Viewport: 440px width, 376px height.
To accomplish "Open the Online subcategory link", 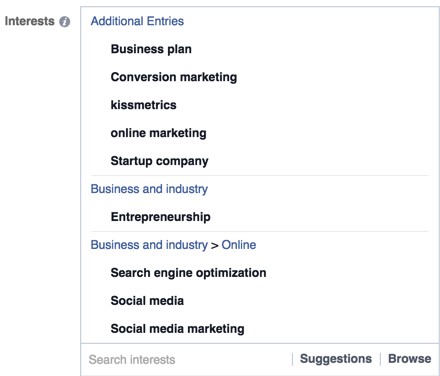I will pos(239,245).
